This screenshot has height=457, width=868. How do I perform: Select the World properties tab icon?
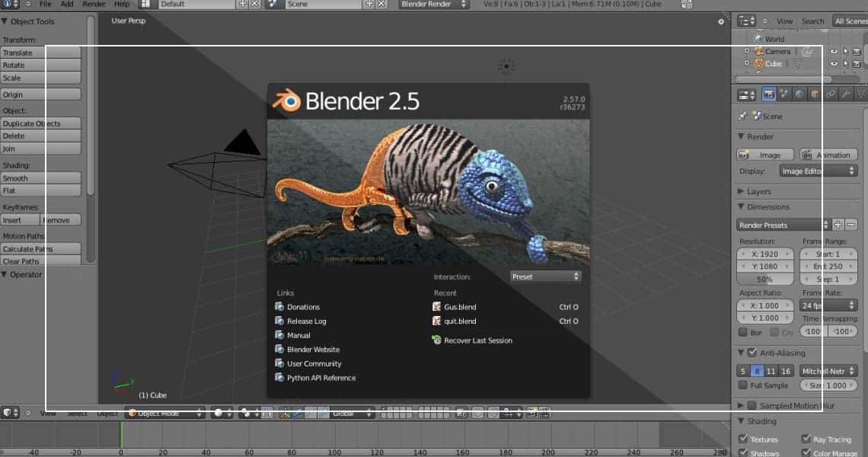(x=799, y=94)
